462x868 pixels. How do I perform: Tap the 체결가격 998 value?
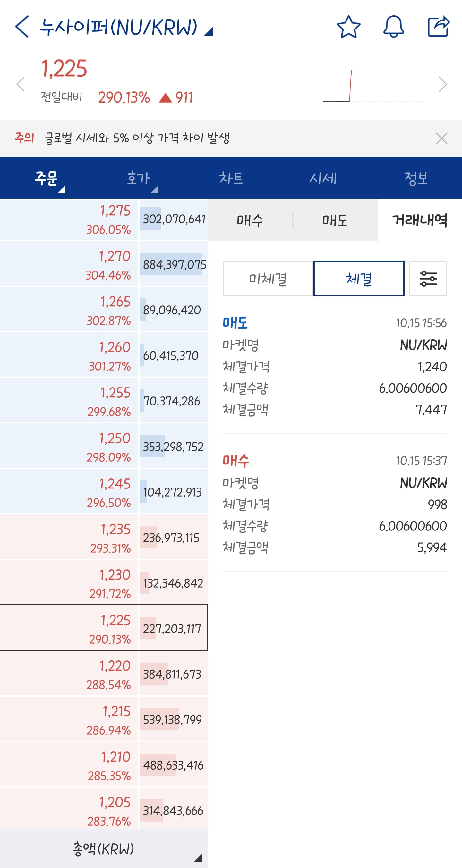[x=437, y=505]
